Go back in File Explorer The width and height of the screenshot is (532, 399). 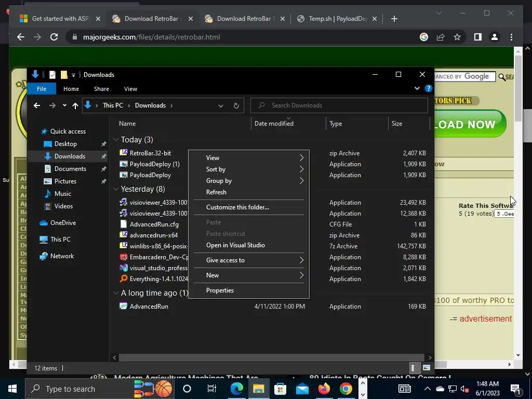click(37, 105)
